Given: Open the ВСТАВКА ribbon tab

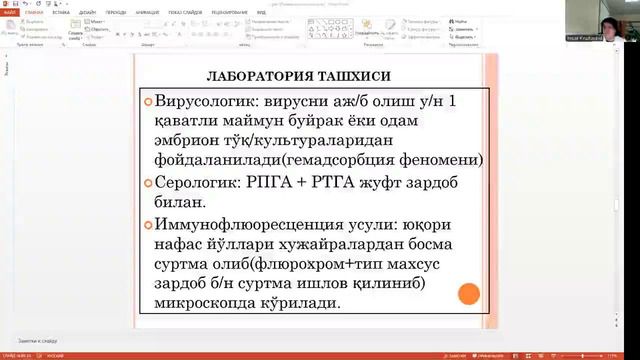Looking at the screenshot, I should (61, 13).
